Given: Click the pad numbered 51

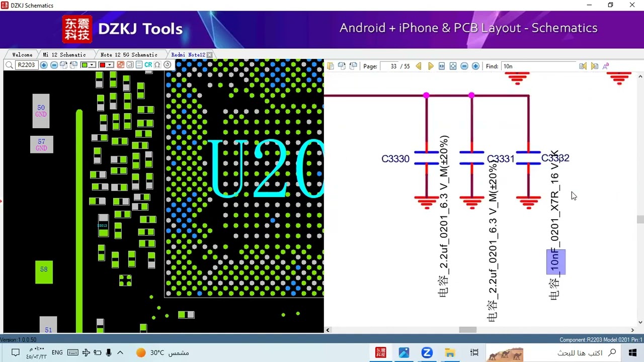Looking at the screenshot, I should (x=48, y=325).
